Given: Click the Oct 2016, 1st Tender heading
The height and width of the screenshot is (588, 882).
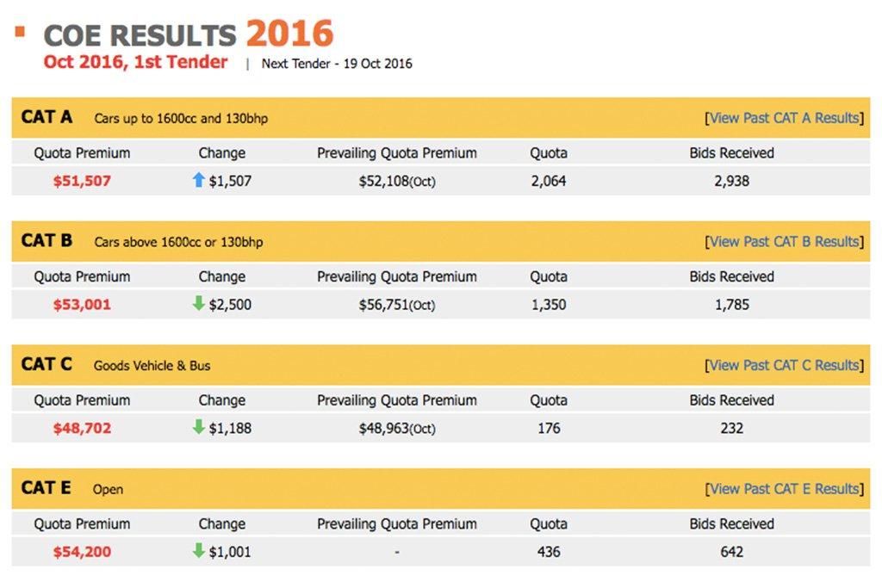Looking at the screenshot, I should (136, 62).
